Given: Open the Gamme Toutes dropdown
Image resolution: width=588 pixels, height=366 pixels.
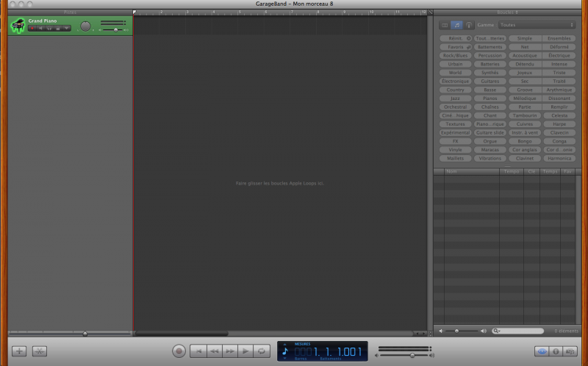Looking at the screenshot, I should coord(537,25).
